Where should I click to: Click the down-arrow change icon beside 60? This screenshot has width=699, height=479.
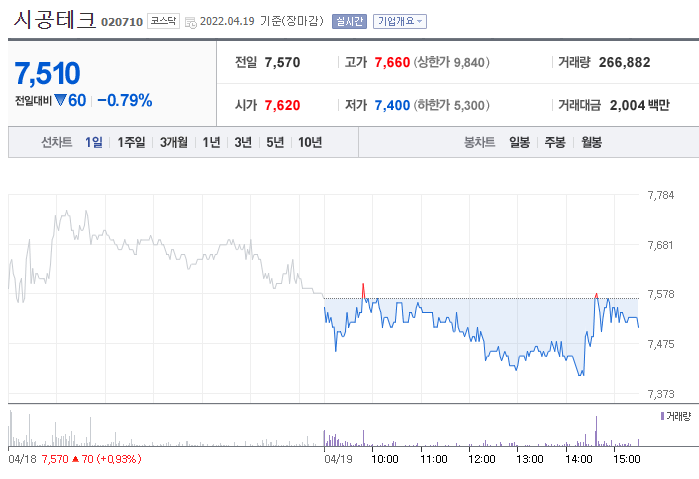(60, 100)
